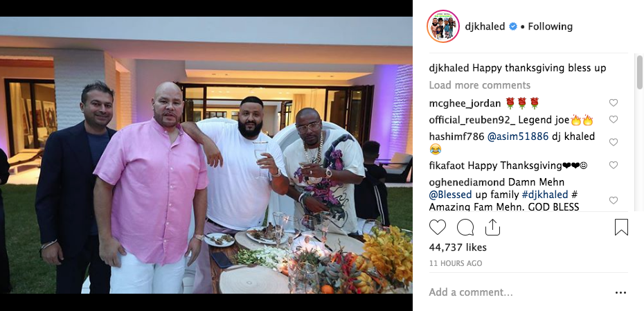This screenshot has height=311, width=644.
Task: Click the comments scrollbar thumb
Action: pyautogui.click(x=639, y=72)
